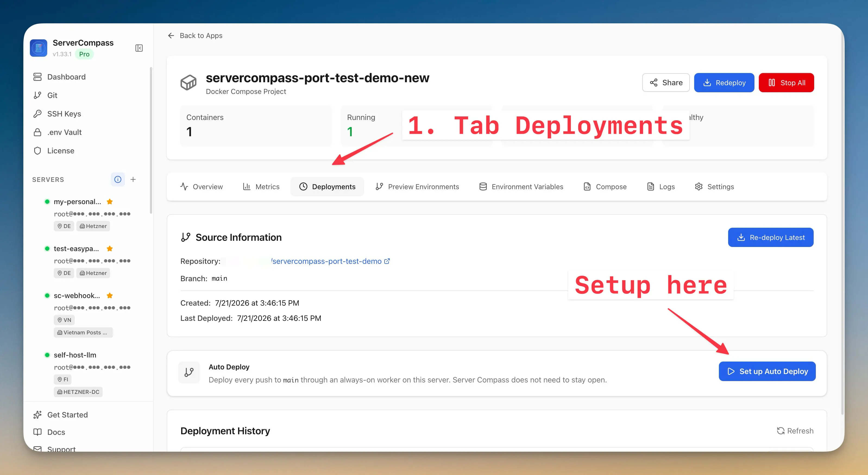Click the Get Started sparkle icon
The height and width of the screenshot is (475, 868).
point(37,415)
